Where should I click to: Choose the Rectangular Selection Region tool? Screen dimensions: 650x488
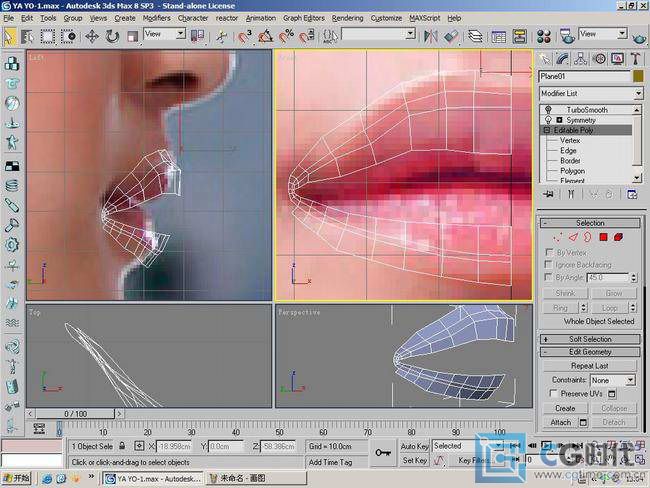point(48,36)
